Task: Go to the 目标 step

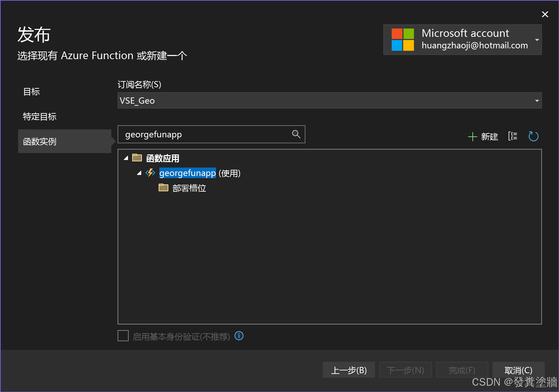Action: pos(31,92)
